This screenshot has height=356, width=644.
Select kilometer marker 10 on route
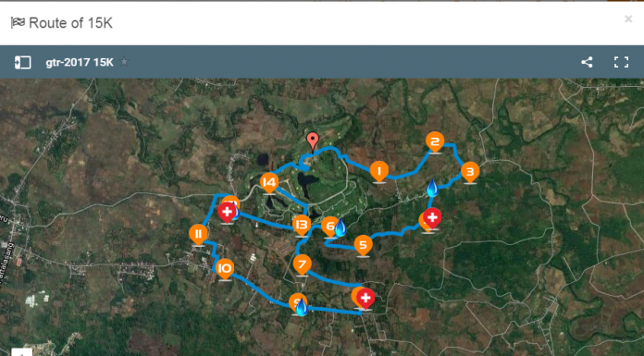(x=225, y=269)
